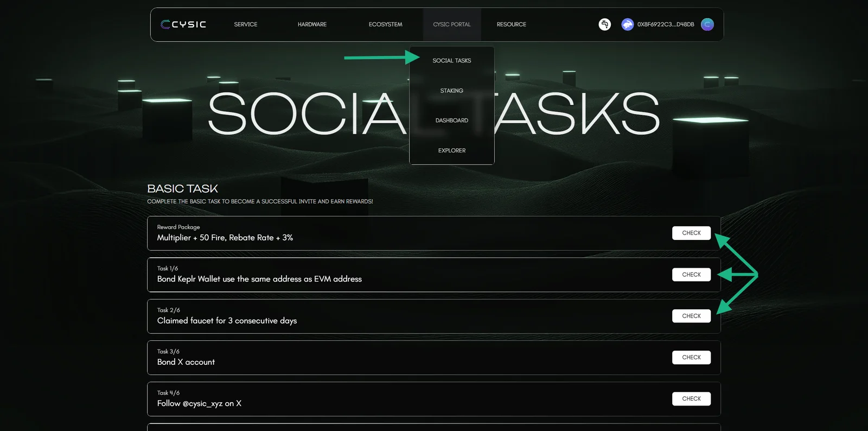Click the Cysic logo

click(183, 24)
